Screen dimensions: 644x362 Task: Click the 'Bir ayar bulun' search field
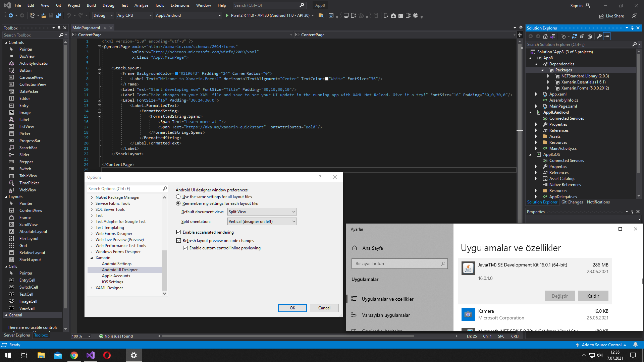399,264
